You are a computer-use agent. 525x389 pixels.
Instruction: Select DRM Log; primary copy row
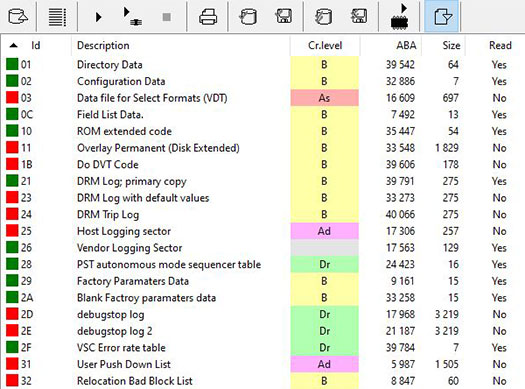click(x=132, y=181)
